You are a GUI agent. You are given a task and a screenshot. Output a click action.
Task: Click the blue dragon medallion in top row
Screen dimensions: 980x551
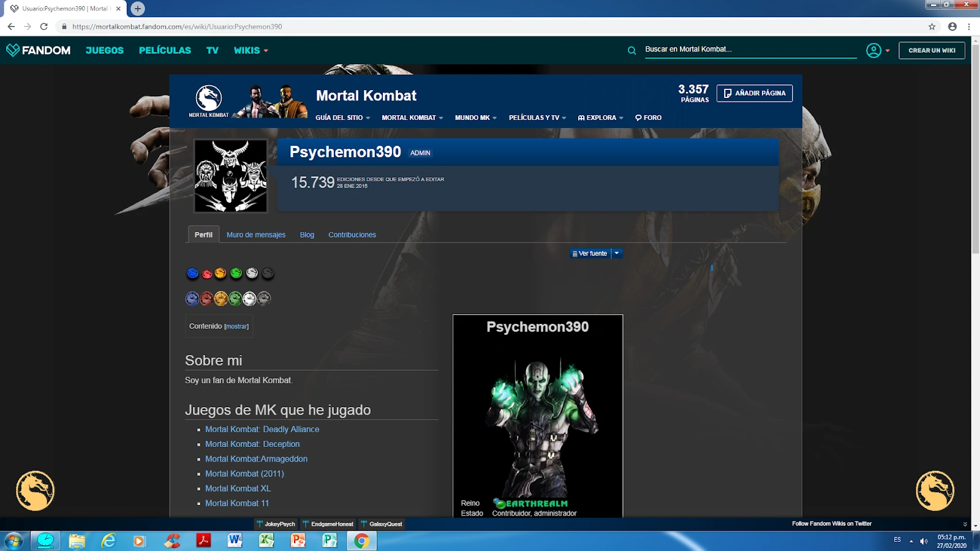coord(192,273)
